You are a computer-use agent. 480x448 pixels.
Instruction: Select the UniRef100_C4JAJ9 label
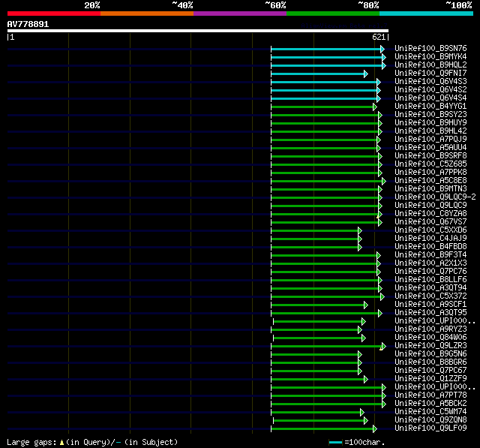(x=430, y=239)
